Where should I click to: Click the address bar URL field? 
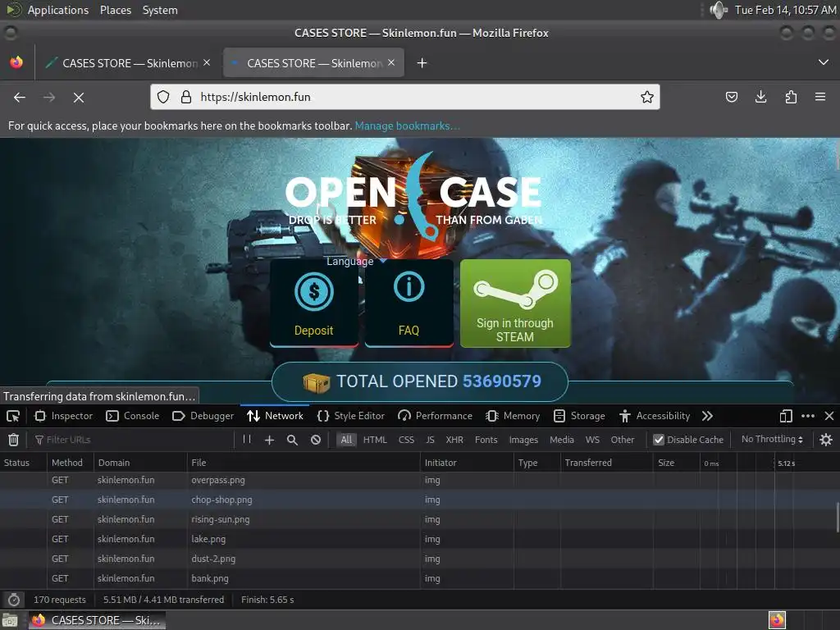(405, 97)
